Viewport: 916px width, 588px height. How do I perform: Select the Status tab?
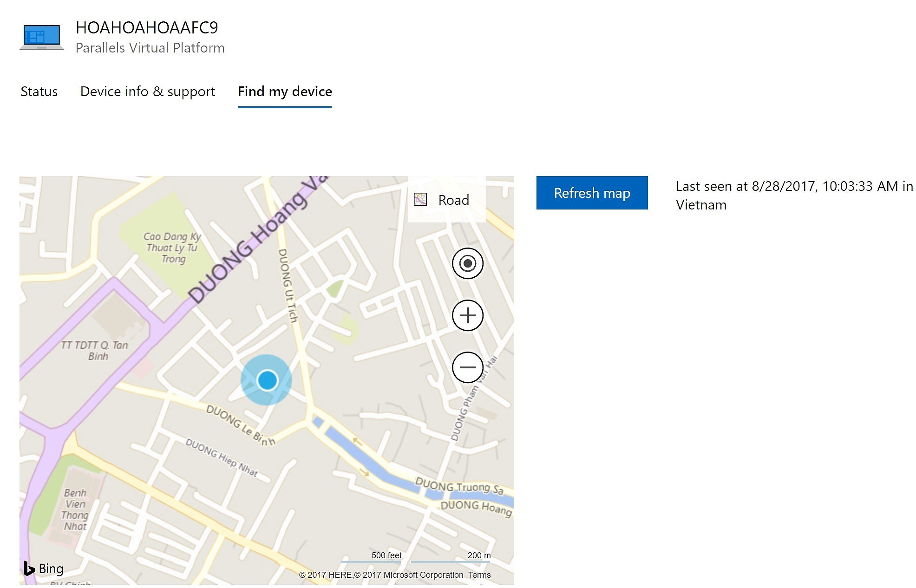click(x=39, y=91)
